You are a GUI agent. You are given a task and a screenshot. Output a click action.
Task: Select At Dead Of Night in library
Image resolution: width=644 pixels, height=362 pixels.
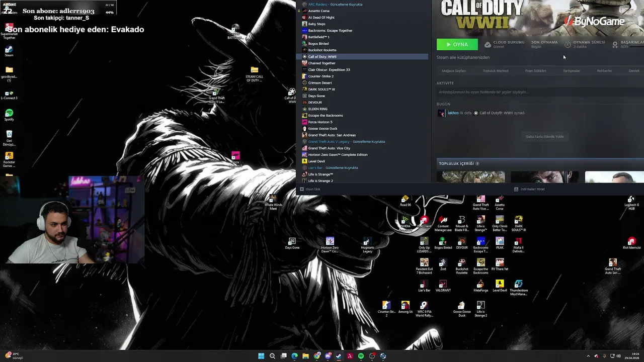[x=364, y=17]
